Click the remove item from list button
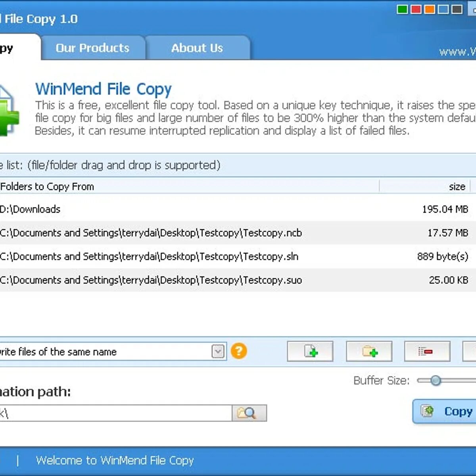476x476 pixels. [x=427, y=351]
